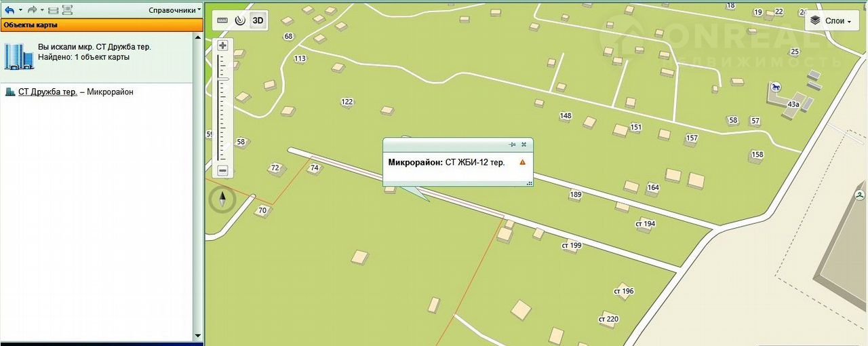Image resolution: width=868 pixels, height=346 pixels.
Task: Open the Слои layers menu
Action: (x=831, y=21)
